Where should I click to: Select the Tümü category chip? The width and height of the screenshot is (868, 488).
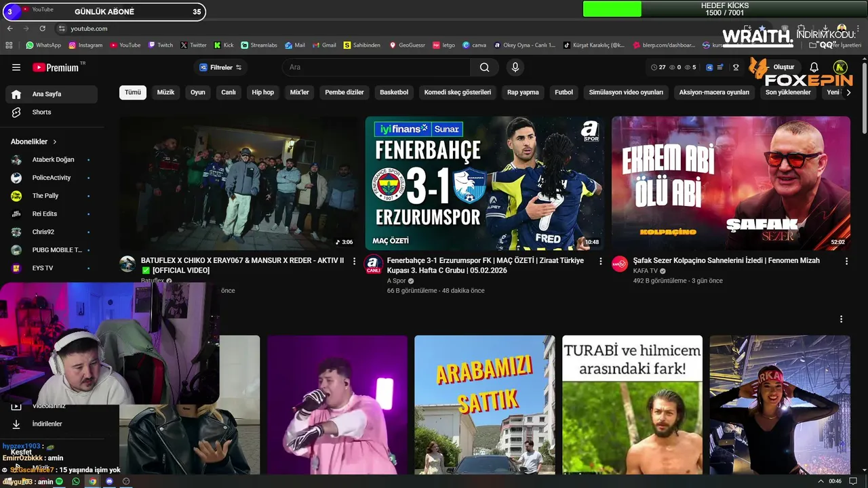pos(133,92)
